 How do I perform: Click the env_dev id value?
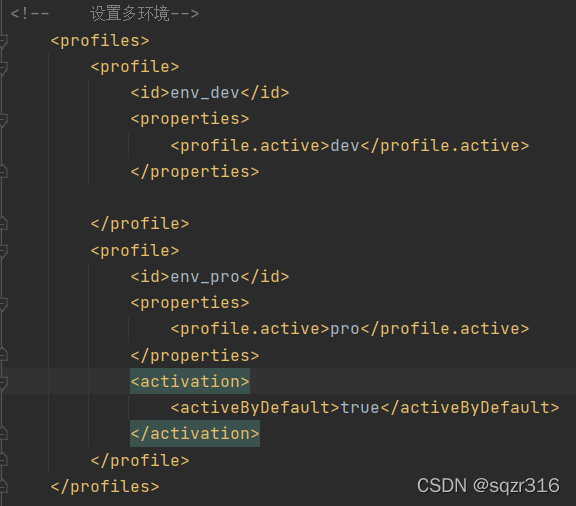(x=205, y=93)
